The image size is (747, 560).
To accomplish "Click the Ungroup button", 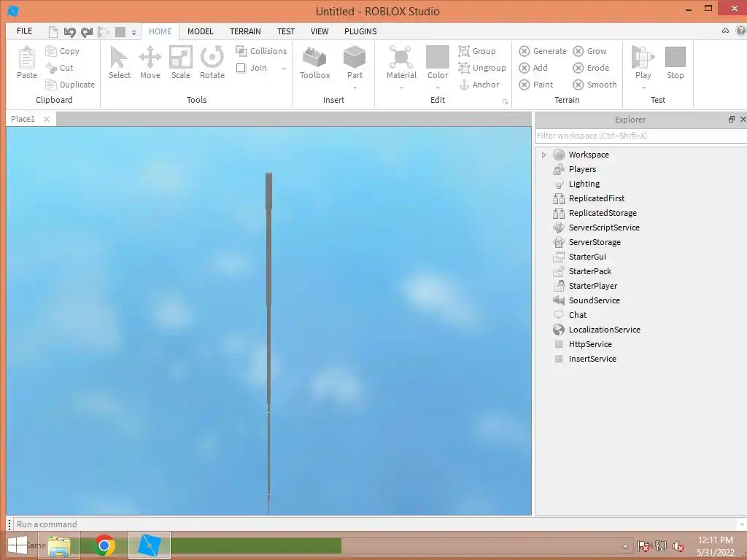I will (x=481, y=68).
